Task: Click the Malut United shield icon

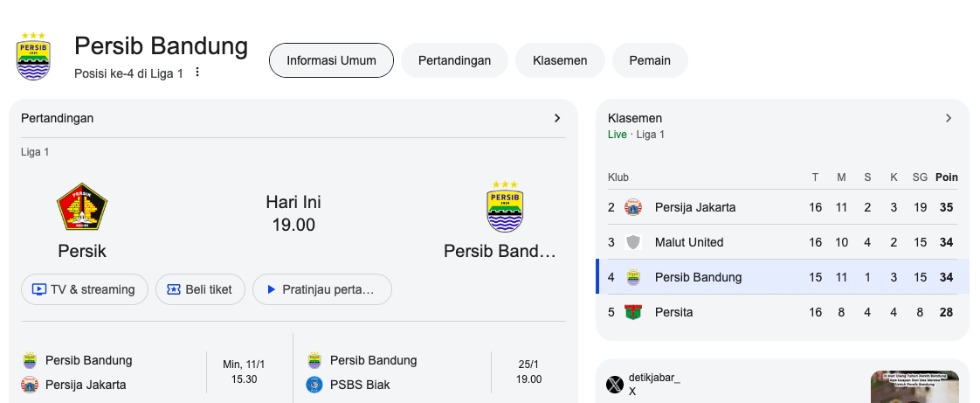Action: coord(633,242)
